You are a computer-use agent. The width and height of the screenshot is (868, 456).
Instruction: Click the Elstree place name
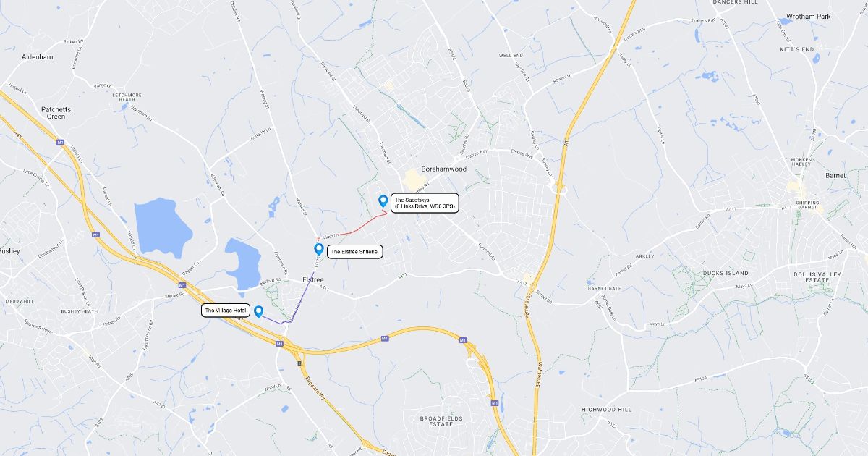(312, 279)
